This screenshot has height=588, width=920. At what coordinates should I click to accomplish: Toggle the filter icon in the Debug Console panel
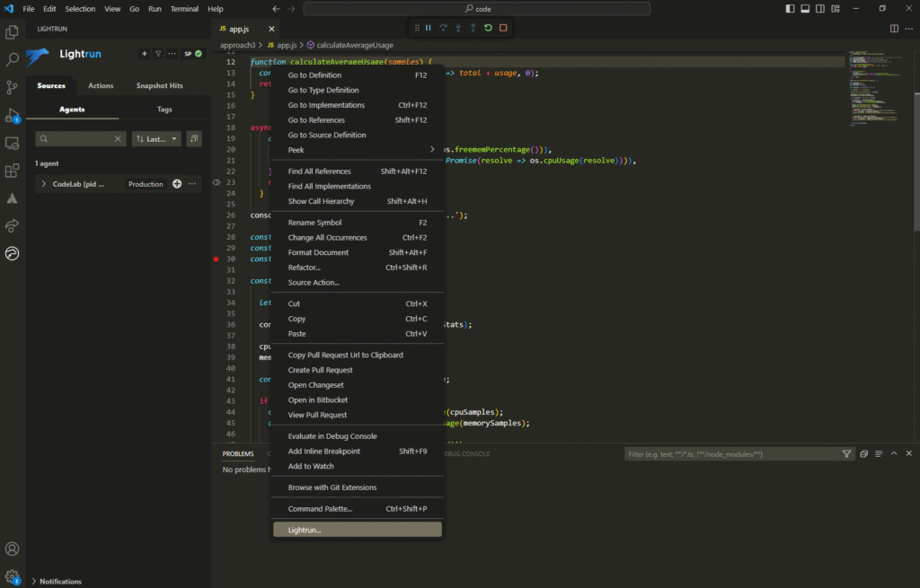(845, 453)
